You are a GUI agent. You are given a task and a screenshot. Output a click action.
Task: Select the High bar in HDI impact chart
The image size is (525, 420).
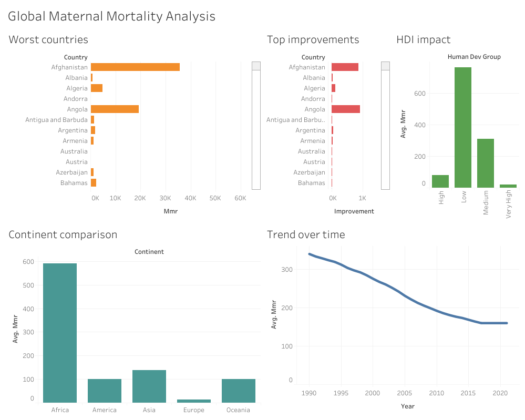pyautogui.click(x=440, y=181)
